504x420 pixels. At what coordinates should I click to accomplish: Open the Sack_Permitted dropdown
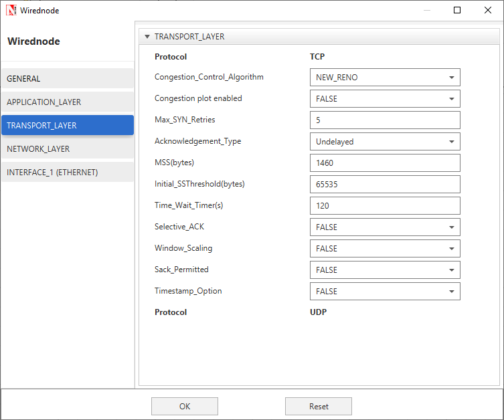[x=385, y=270]
